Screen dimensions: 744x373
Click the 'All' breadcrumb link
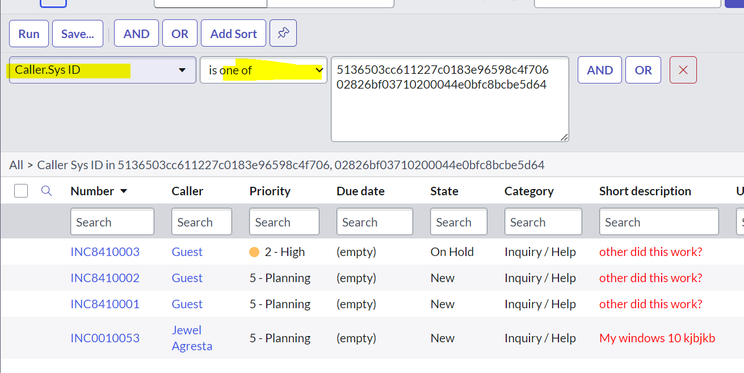[16, 165]
